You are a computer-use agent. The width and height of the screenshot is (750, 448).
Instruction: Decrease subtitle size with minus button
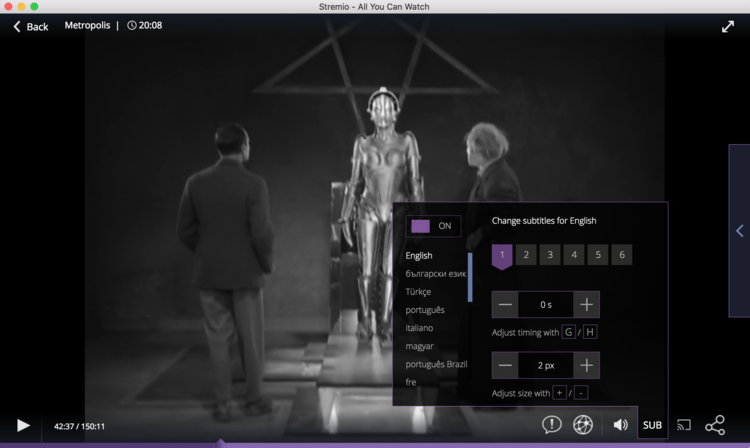click(505, 365)
